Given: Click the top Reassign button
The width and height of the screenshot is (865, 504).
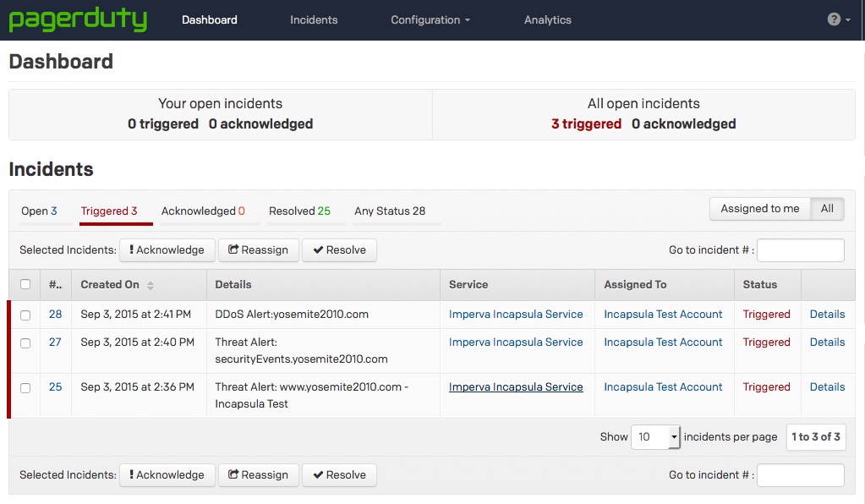Looking at the screenshot, I should point(258,249).
